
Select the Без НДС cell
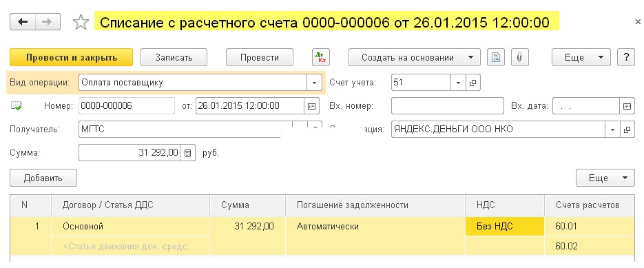tap(505, 226)
